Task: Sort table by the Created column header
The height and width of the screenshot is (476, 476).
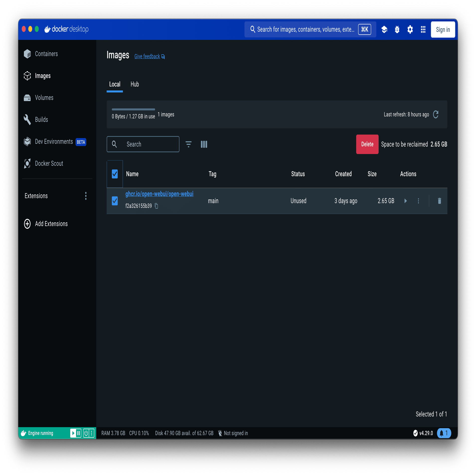Action: click(x=343, y=174)
